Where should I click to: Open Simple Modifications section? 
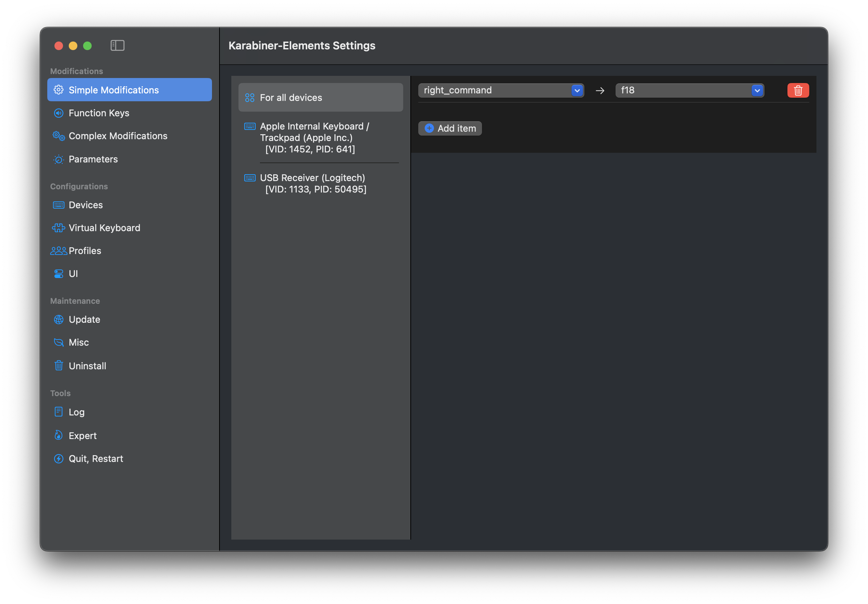(x=129, y=90)
